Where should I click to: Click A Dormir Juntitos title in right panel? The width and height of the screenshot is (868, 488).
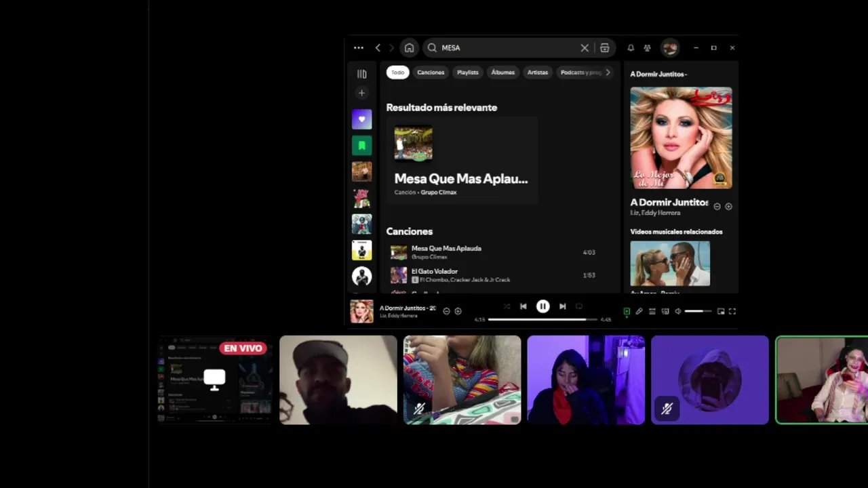coord(669,202)
